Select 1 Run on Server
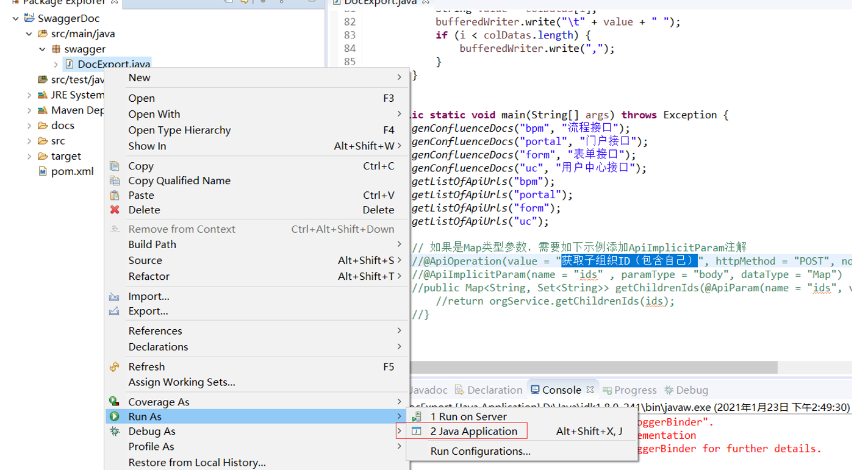 (468, 417)
